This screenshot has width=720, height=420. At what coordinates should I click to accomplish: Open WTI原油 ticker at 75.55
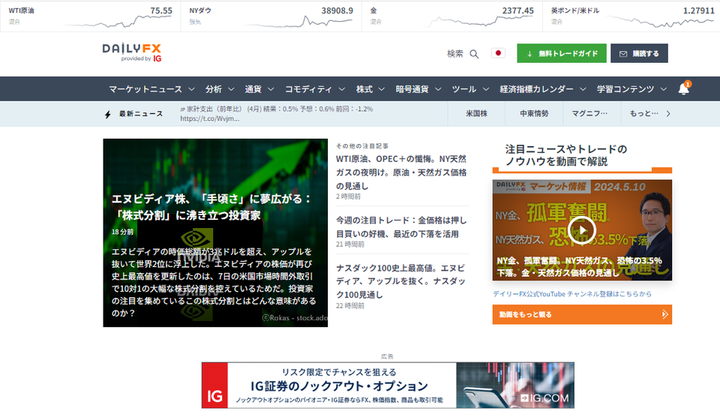(90, 16)
